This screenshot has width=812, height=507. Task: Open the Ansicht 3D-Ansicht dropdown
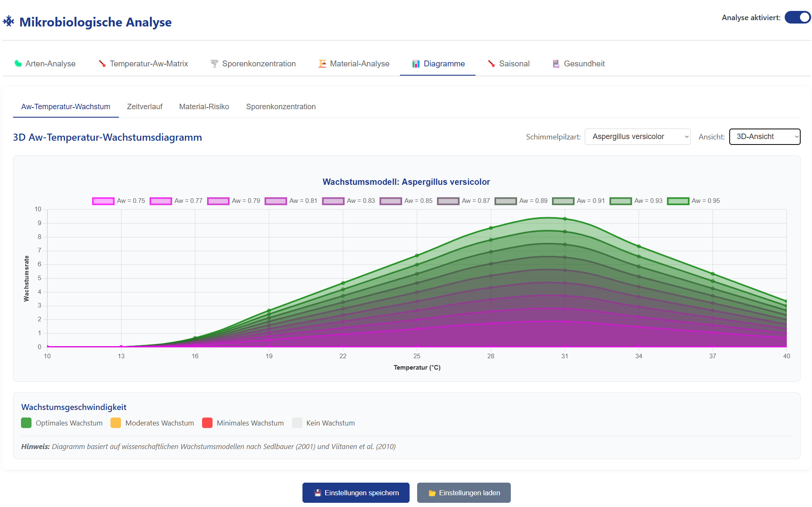coord(765,137)
